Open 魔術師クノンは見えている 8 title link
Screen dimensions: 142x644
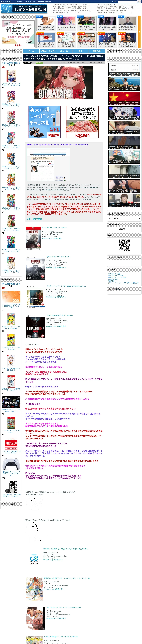tap(67, 578)
